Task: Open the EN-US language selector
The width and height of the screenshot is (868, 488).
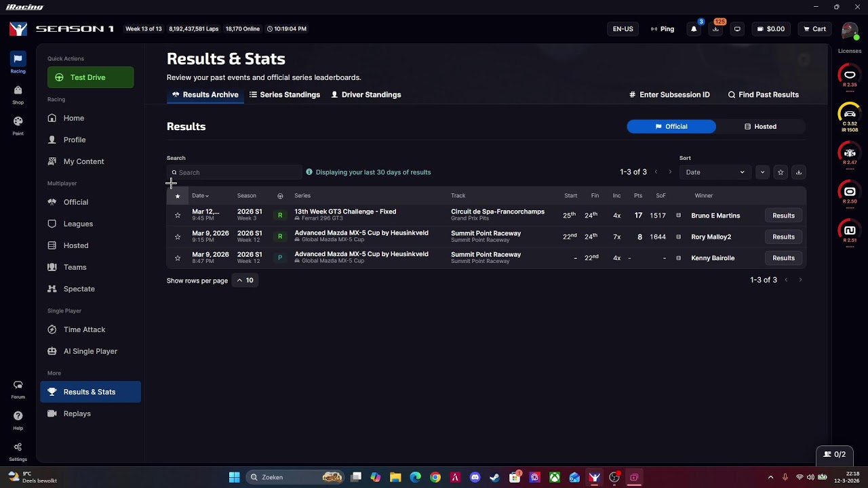Action: pos(623,29)
